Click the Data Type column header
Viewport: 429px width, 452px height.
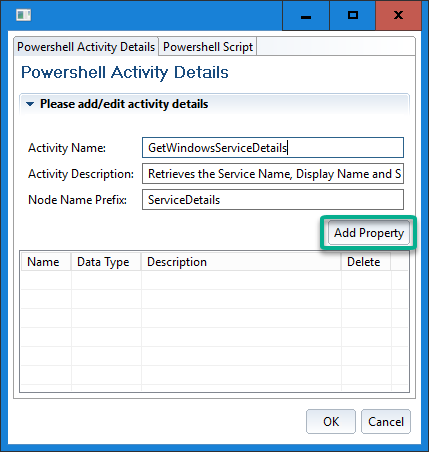106,262
